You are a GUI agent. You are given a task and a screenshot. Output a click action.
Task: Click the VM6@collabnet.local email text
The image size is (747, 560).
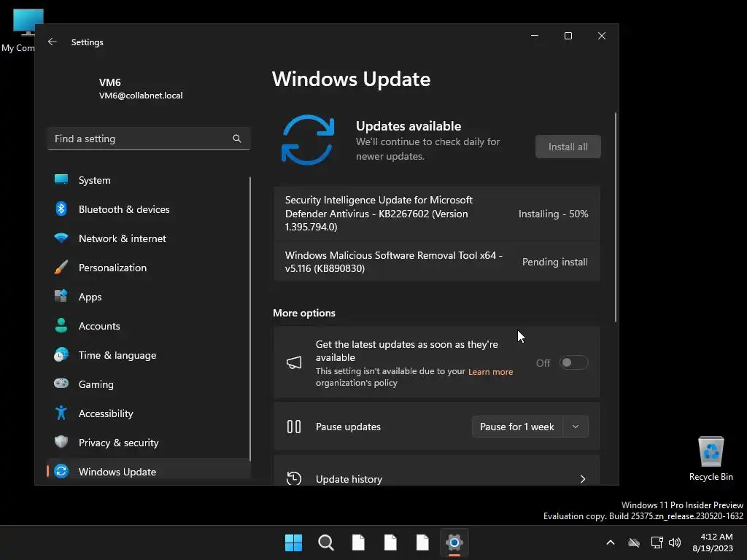tap(141, 96)
